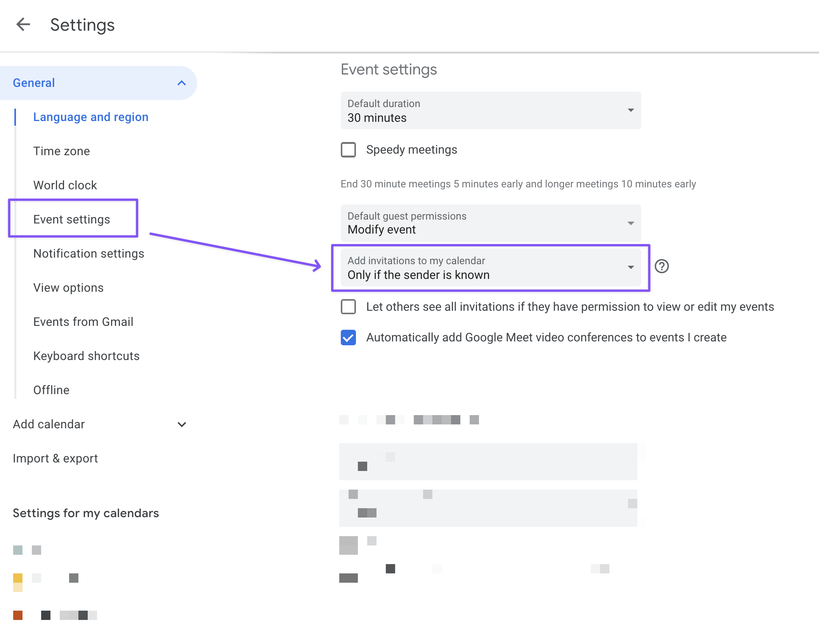
Task: Open Event settings in sidebar
Action: click(x=72, y=220)
